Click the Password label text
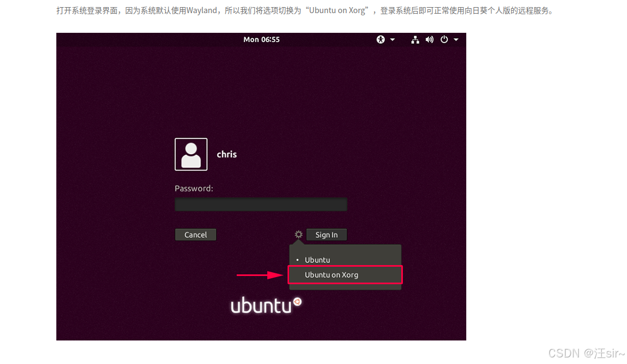This screenshot has height=364, width=627. point(194,189)
